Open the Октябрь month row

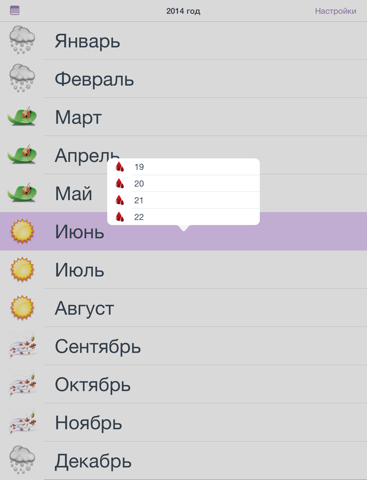tap(183, 384)
